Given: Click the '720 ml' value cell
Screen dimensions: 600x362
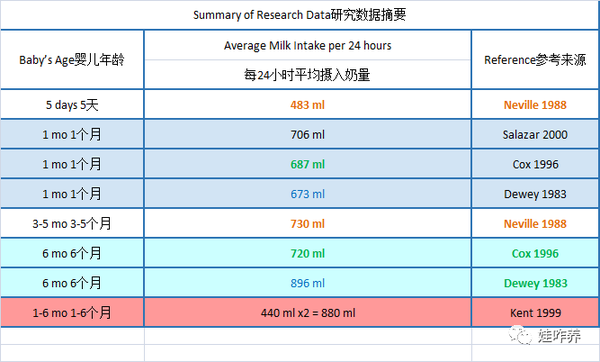Looking at the screenshot, I should point(308,253).
